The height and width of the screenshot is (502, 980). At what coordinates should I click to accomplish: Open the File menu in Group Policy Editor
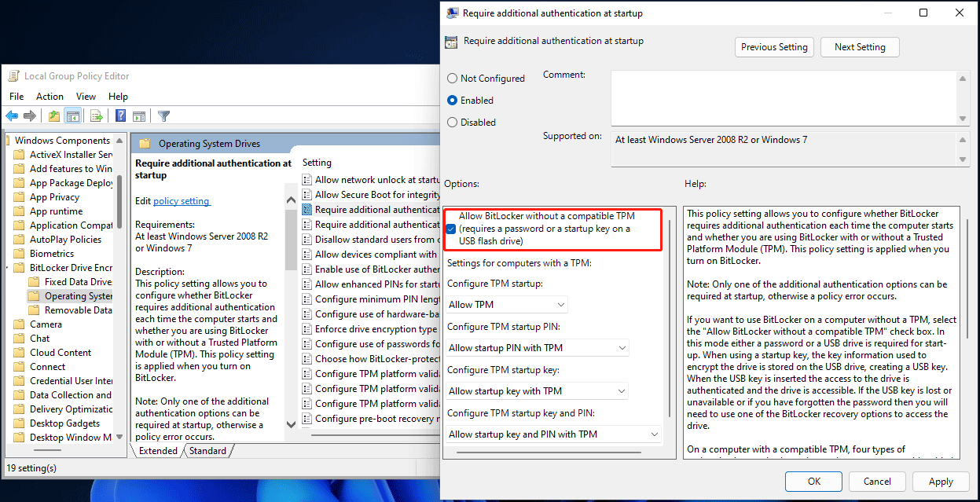pos(17,97)
